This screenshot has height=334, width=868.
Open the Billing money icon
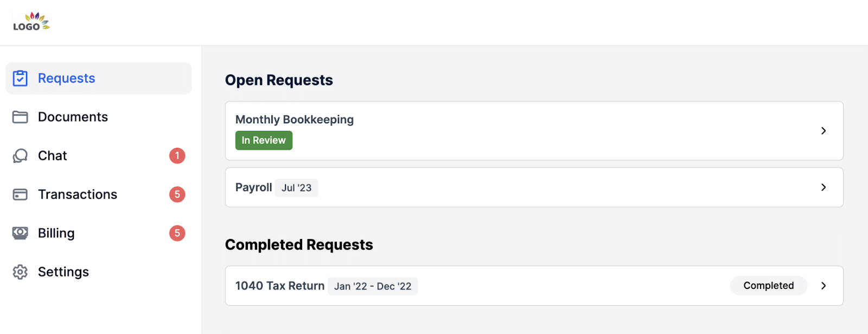coord(20,233)
